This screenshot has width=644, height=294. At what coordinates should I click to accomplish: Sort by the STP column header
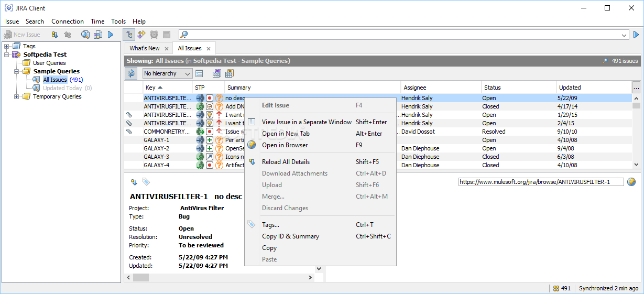click(x=209, y=88)
